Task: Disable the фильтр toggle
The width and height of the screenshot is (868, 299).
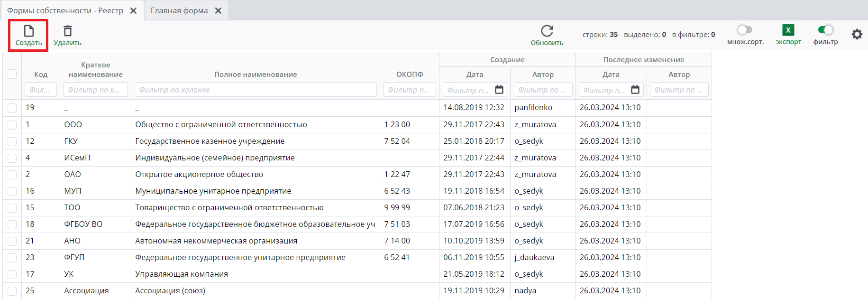Action: point(825,30)
